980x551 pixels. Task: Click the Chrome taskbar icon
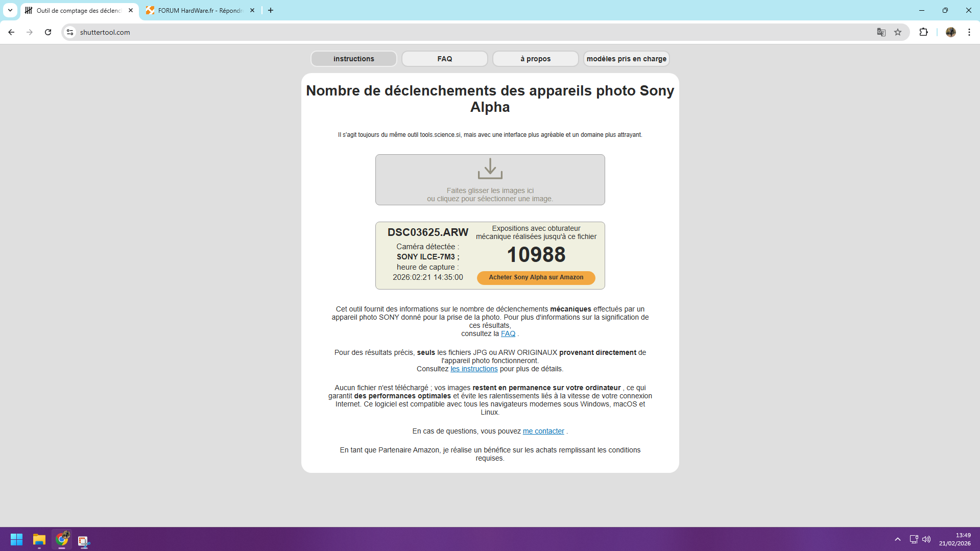pyautogui.click(x=62, y=539)
